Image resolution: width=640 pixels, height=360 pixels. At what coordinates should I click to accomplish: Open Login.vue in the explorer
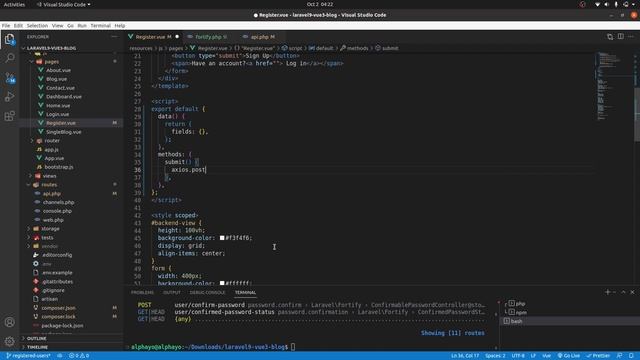[57, 114]
